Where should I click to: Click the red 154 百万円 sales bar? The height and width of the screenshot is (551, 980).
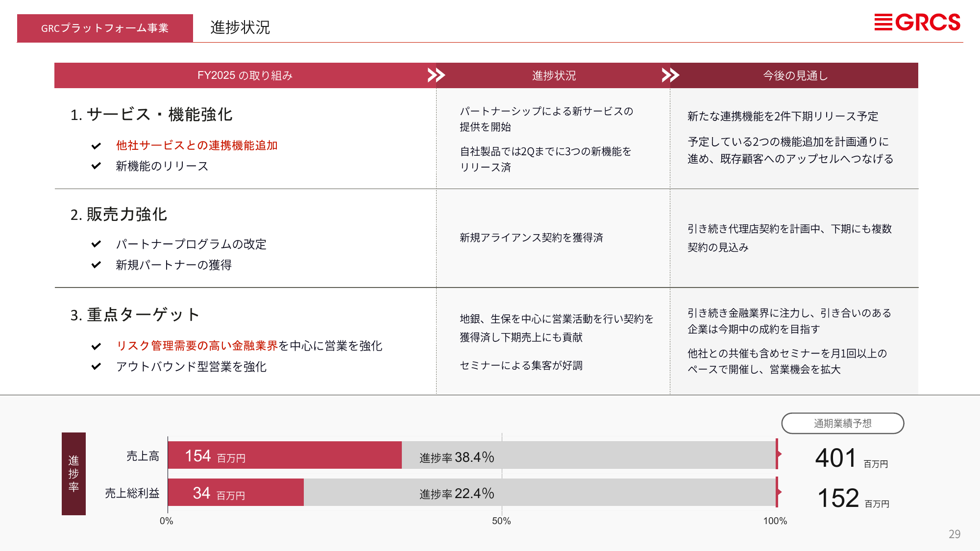tap(284, 455)
